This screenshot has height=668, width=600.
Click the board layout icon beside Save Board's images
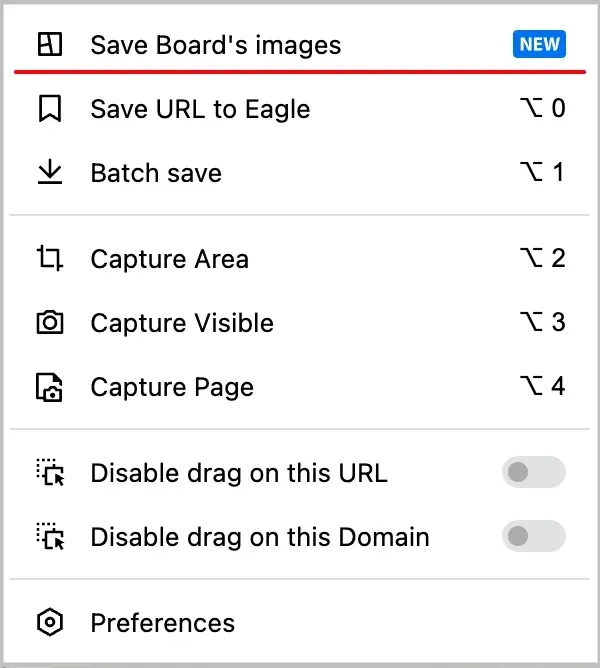pos(50,44)
